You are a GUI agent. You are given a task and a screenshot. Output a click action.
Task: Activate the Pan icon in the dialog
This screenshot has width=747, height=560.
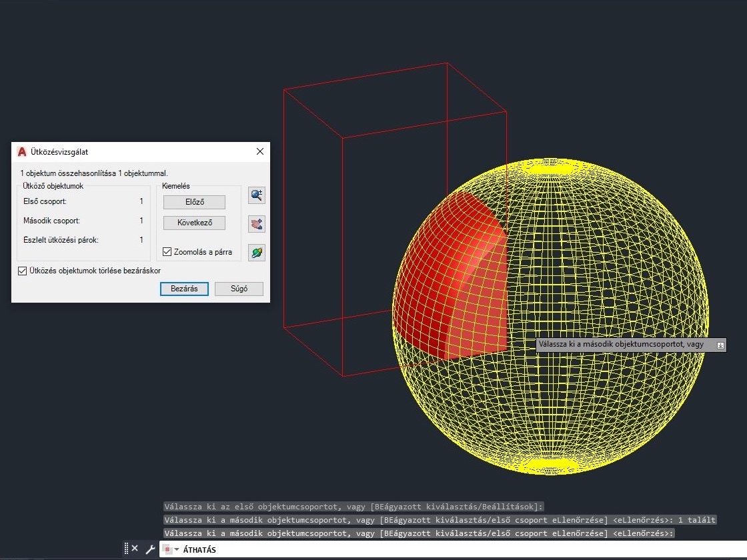256,224
